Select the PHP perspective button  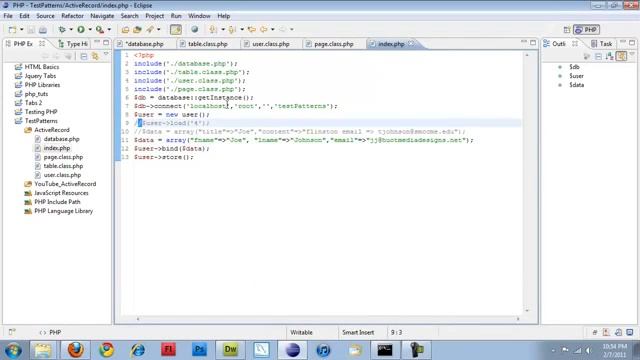586,30
